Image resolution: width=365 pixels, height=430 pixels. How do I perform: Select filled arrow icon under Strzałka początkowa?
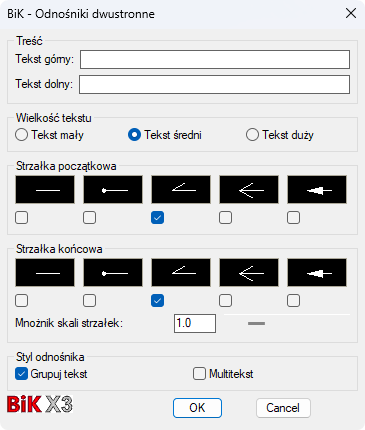coord(317,190)
